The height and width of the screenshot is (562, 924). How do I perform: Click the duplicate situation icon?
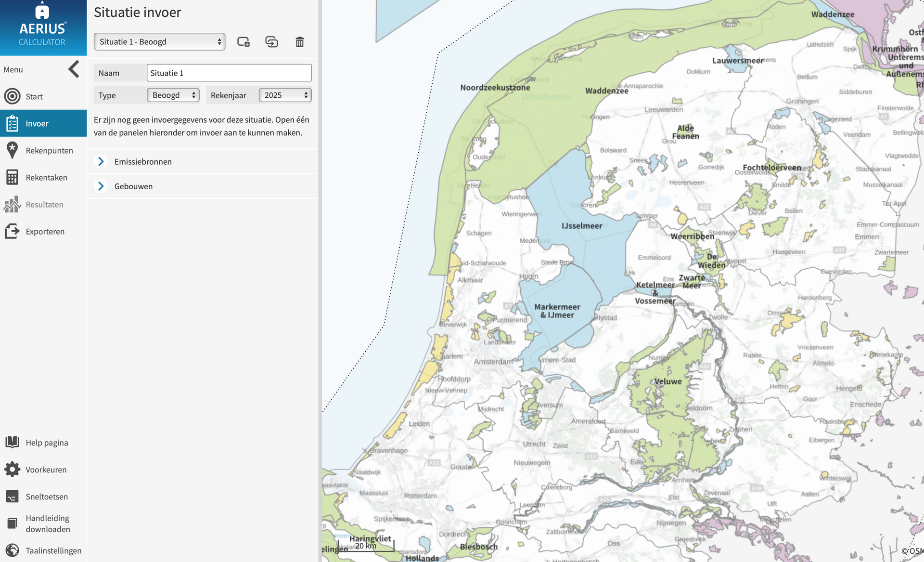click(271, 42)
